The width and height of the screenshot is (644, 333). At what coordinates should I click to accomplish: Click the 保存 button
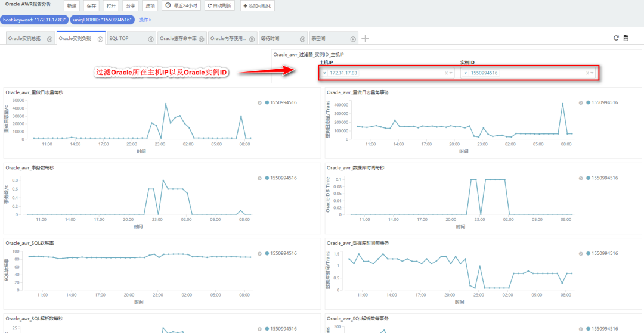[91, 6]
